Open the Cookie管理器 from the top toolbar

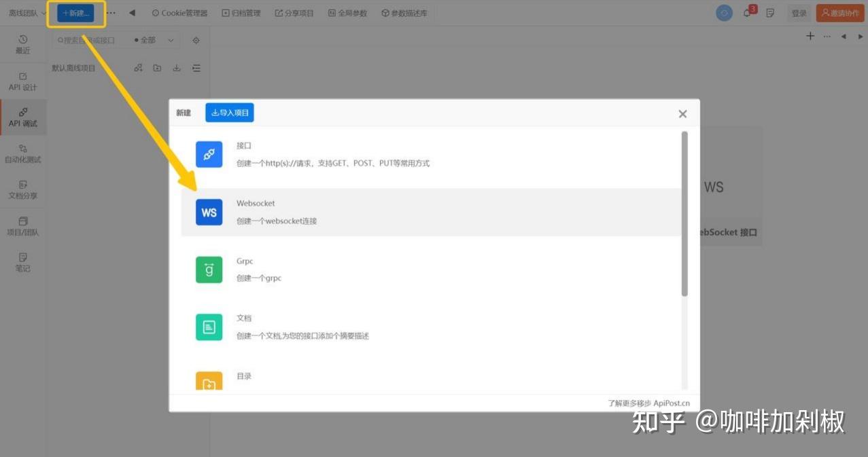pyautogui.click(x=179, y=12)
